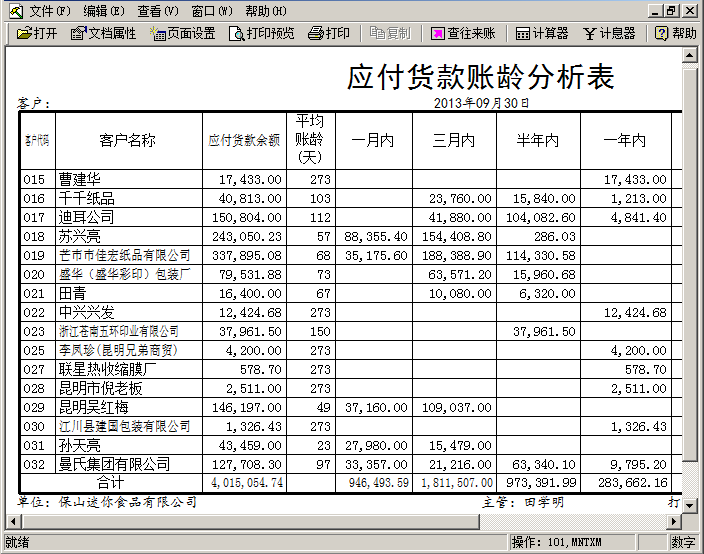Open the 计息器 interest calculator
This screenshot has height=554, width=704.
point(609,33)
